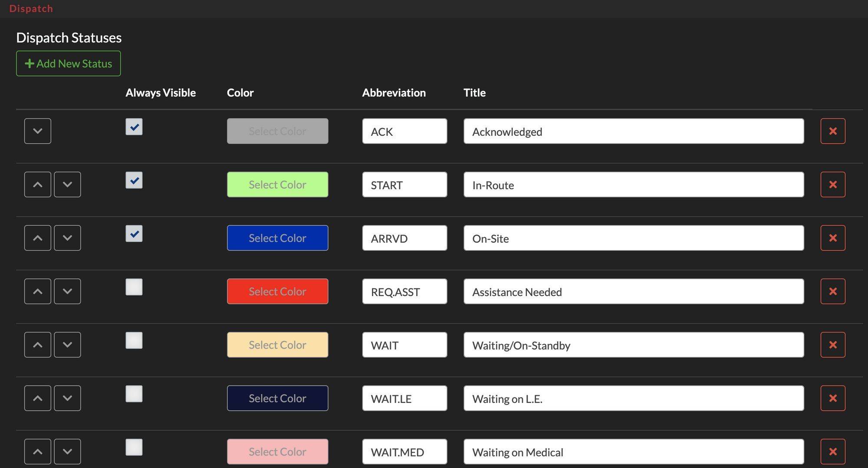Delete the Waiting on Medical status
The height and width of the screenshot is (468, 868).
pyautogui.click(x=832, y=452)
